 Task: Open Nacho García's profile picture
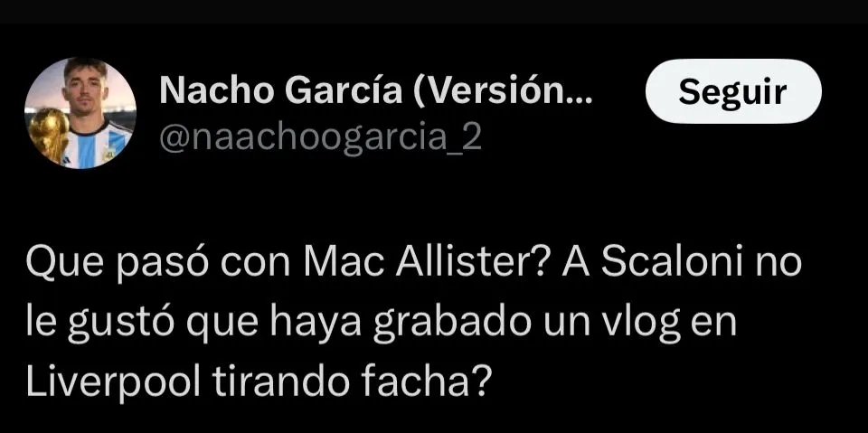[x=80, y=114]
